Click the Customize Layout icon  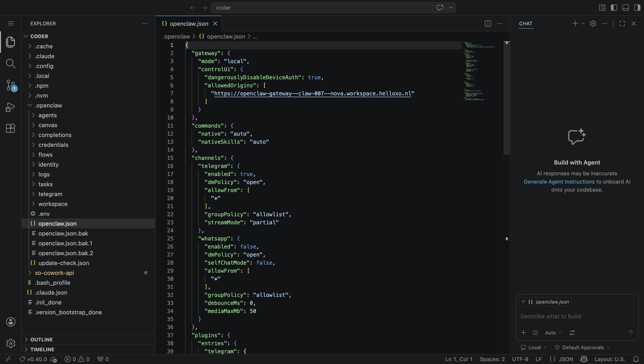click(602, 8)
